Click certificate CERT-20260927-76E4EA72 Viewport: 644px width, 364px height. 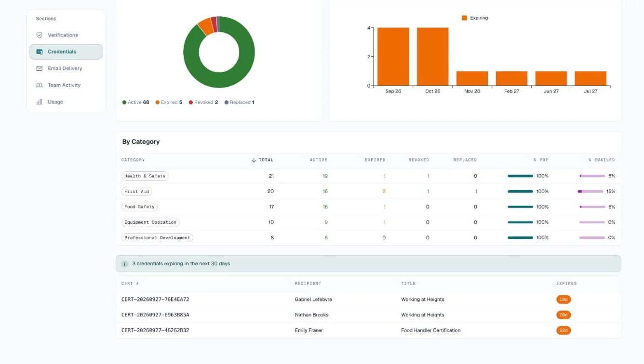click(155, 299)
